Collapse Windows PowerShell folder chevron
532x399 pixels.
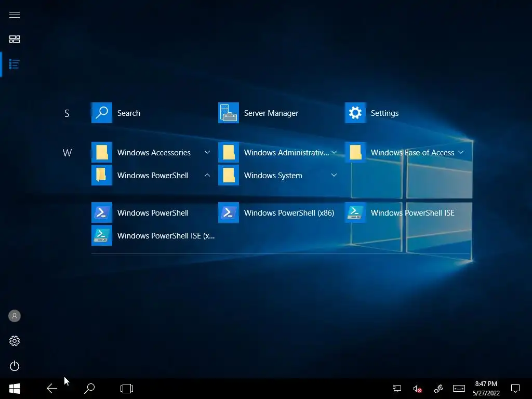click(x=207, y=175)
